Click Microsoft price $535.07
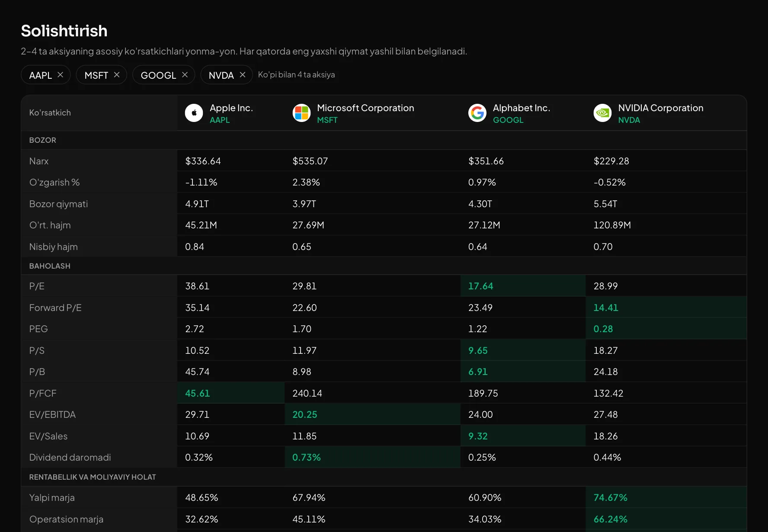 (x=310, y=161)
